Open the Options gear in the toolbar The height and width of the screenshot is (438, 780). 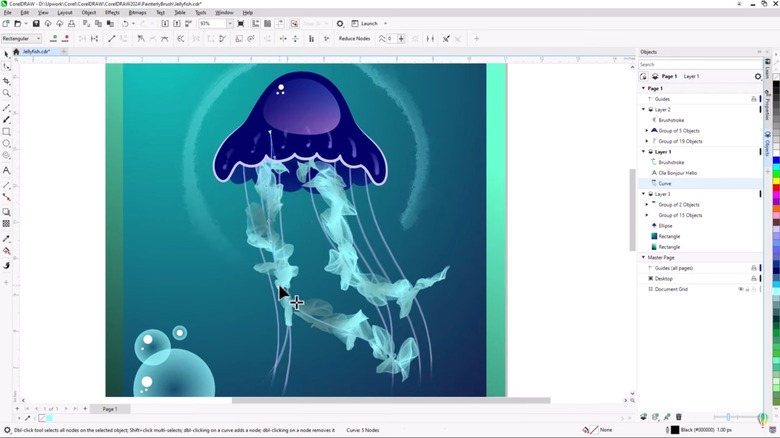[340, 23]
